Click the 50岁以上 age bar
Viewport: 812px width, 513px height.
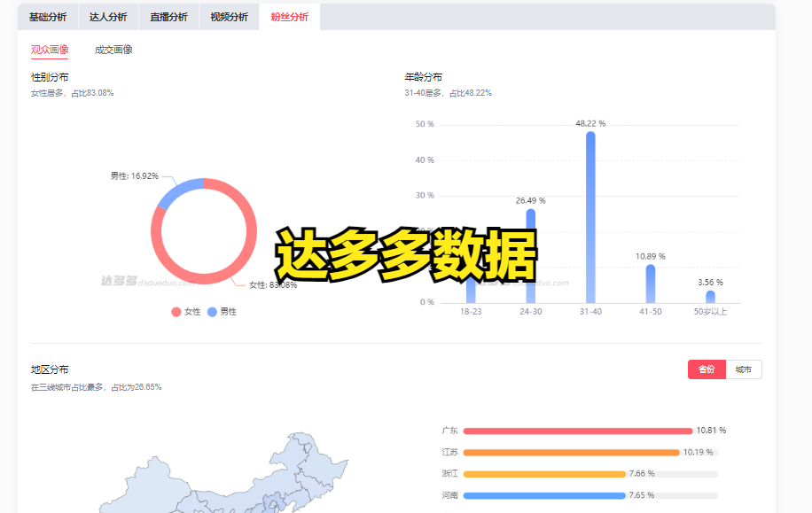point(710,297)
